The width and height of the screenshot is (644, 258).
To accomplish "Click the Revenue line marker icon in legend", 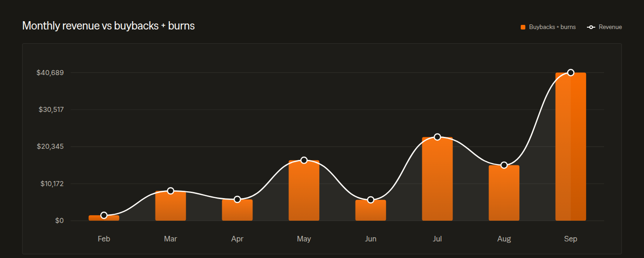I will pyautogui.click(x=591, y=27).
